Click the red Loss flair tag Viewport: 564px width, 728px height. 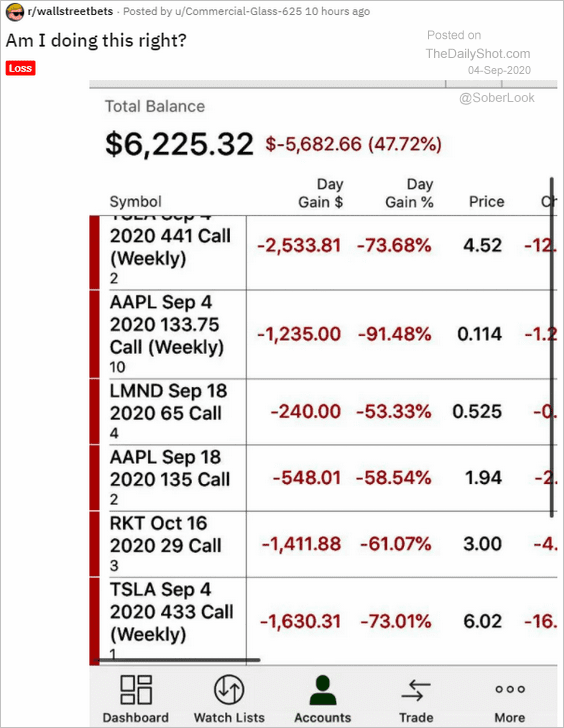20,68
